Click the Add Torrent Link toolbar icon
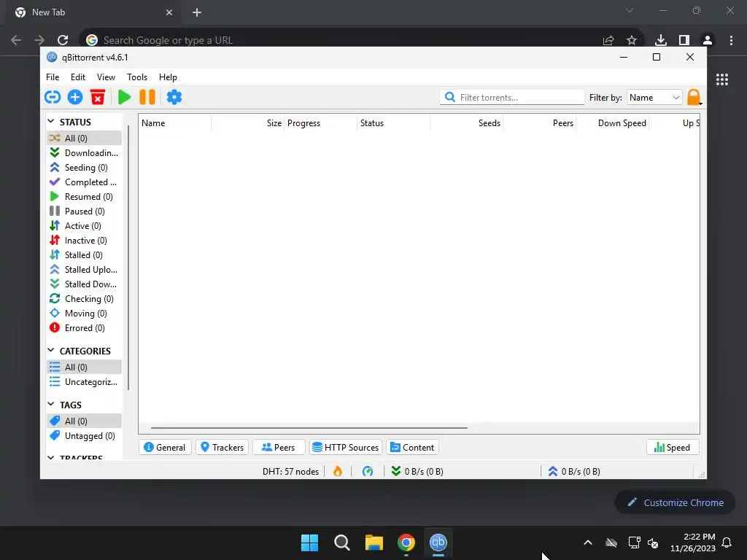 53,97
